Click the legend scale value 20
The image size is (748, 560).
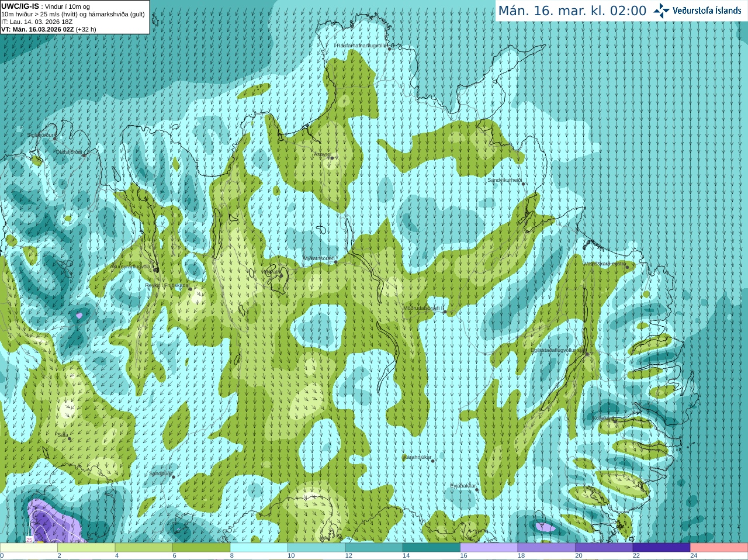coord(579,556)
